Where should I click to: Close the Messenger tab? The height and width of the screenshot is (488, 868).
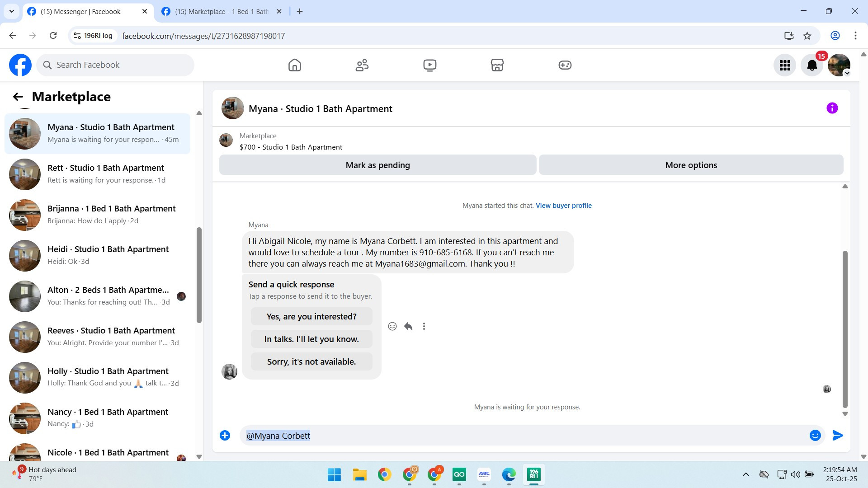coord(145,12)
